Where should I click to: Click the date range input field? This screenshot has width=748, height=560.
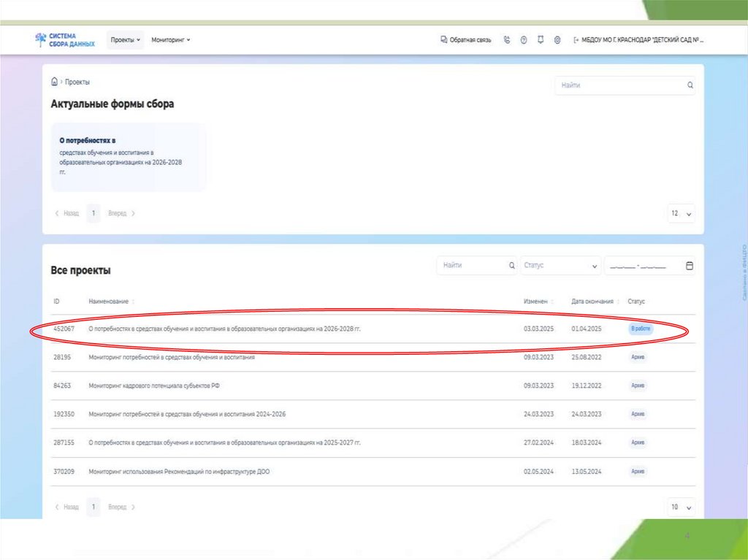coord(649,266)
